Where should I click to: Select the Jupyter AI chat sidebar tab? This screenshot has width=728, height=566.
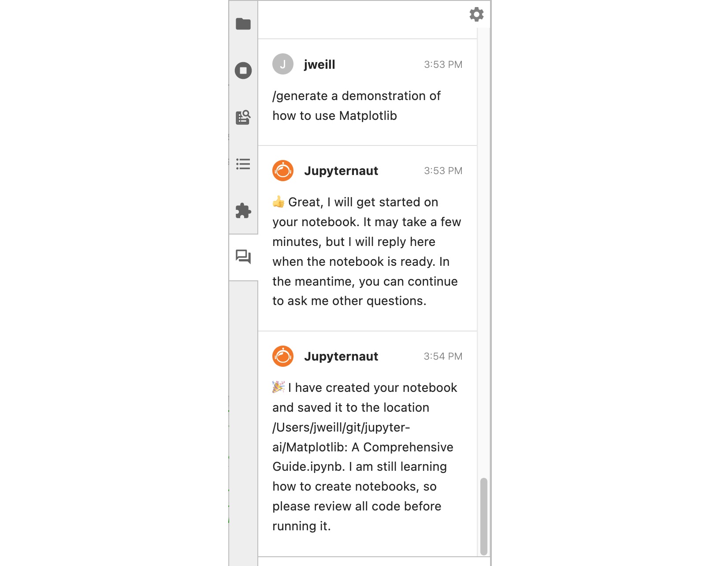pyautogui.click(x=243, y=257)
